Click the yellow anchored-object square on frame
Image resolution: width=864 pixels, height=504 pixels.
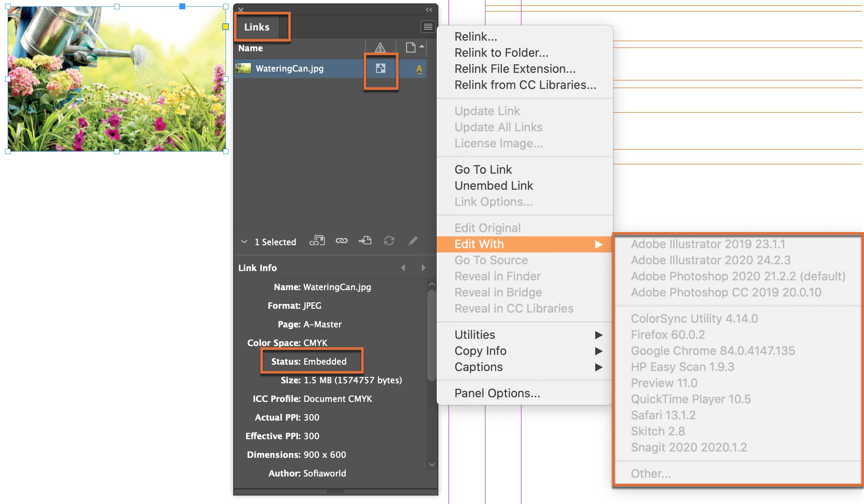coord(226,27)
